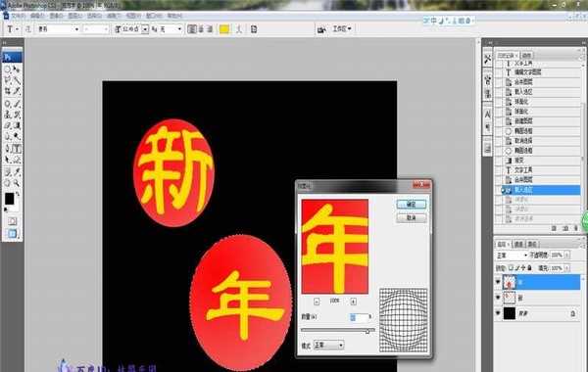Open the 编辑 (Edit) menu
The image size is (588, 372).
click(37, 16)
